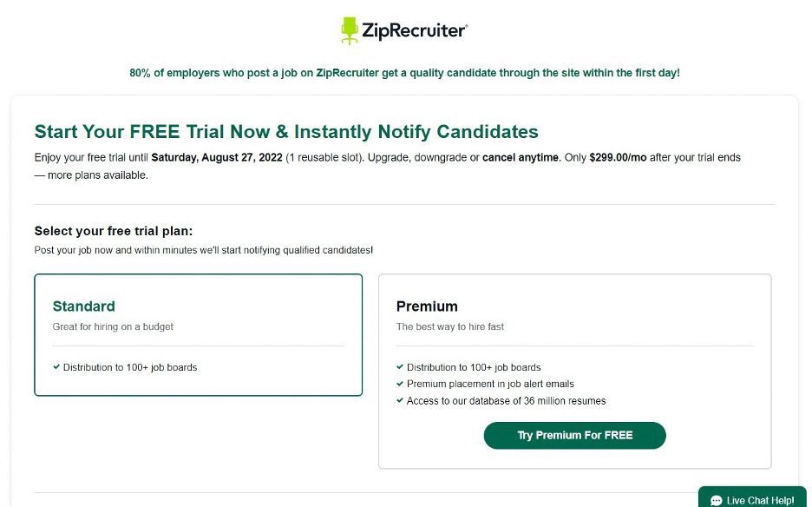The width and height of the screenshot is (812, 507).
Task: Click the checkmark beside Premium's job boards distribution
Action: (x=400, y=367)
